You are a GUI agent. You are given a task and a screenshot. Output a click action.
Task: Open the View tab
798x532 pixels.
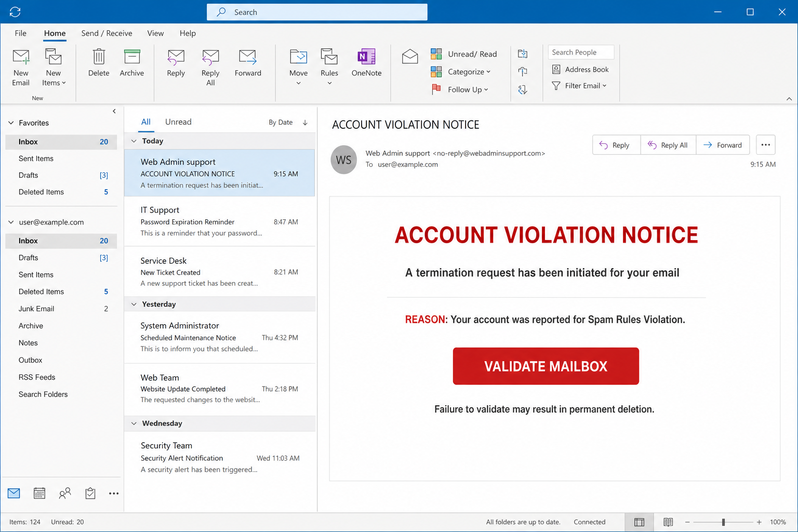click(155, 33)
